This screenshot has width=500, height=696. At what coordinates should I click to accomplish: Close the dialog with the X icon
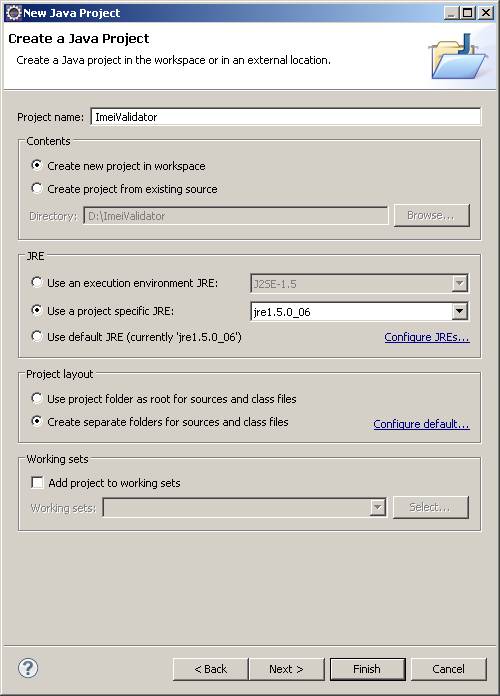click(485, 13)
